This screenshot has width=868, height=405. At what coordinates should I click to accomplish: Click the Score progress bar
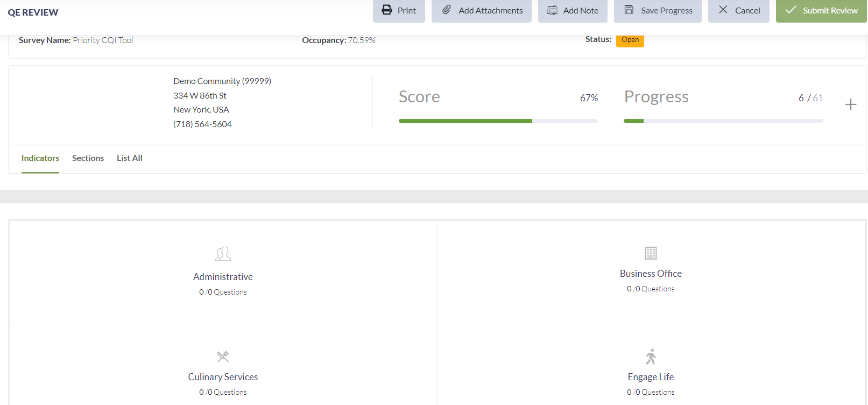tap(498, 121)
